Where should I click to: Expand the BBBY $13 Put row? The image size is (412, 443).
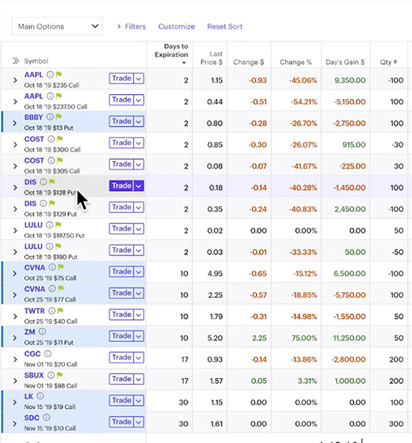[15, 123]
